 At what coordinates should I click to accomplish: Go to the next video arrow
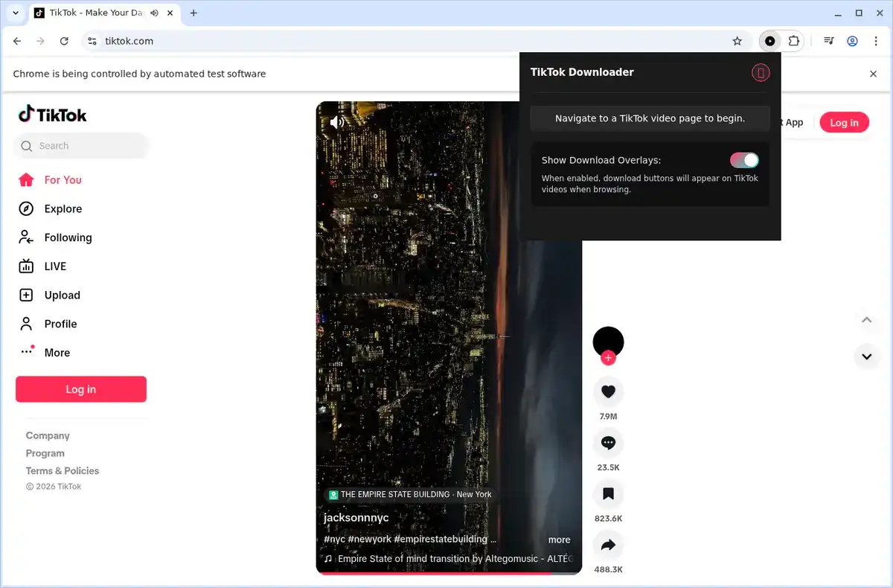point(866,357)
